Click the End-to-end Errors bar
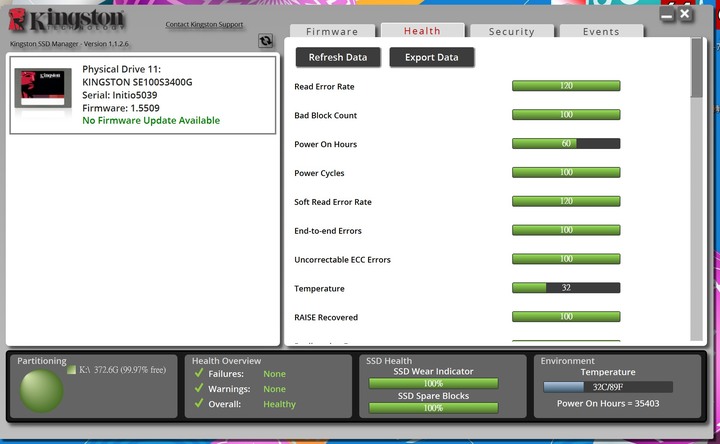 pyautogui.click(x=566, y=230)
